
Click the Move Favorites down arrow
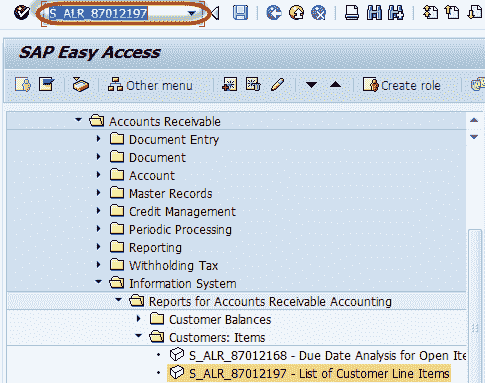coord(311,85)
